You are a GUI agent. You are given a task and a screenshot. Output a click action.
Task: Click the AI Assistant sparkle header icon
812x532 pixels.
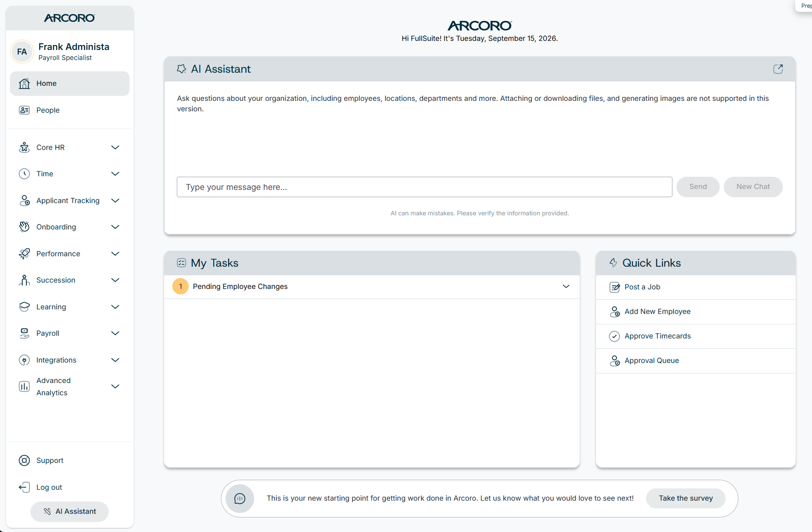pyautogui.click(x=181, y=69)
